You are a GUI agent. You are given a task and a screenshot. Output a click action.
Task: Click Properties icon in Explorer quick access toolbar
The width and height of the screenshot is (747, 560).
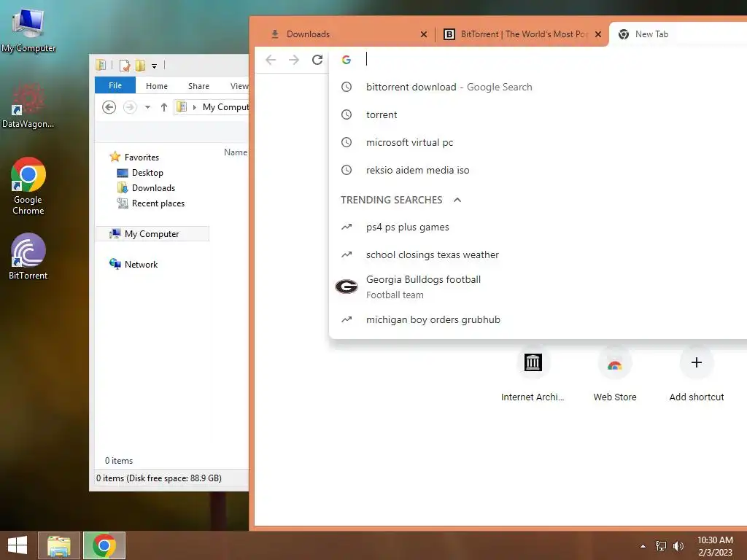point(124,65)
